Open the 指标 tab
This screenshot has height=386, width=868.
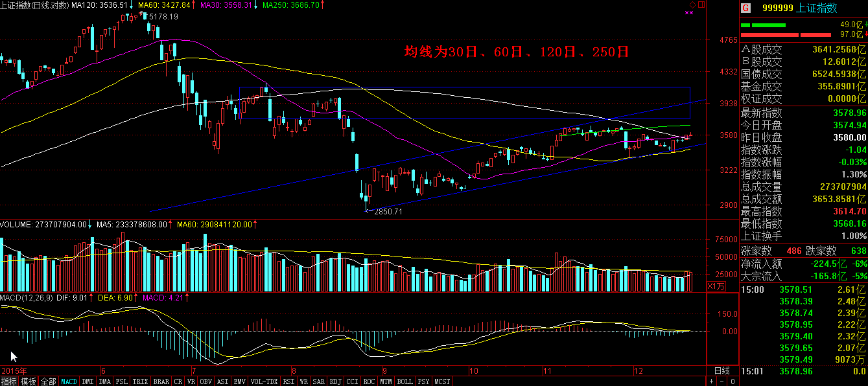tap(9, 381)
